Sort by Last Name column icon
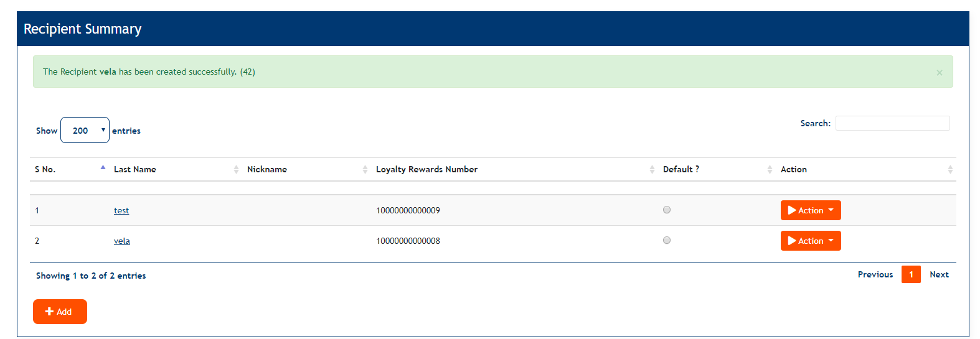 pos(236,169)
